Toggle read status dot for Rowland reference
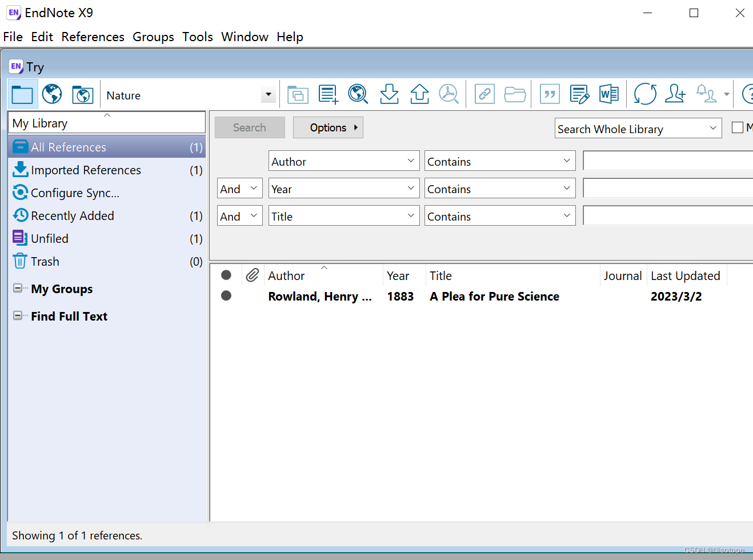 pyautogui.click(x=226, y=295)
